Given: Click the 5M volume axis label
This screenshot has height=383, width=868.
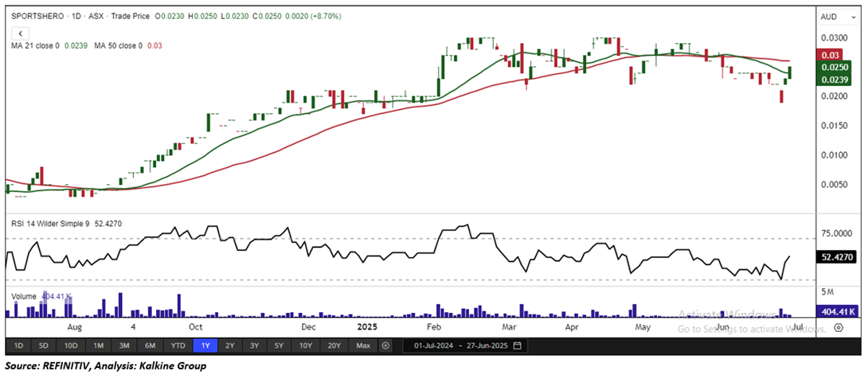Looking at the screenshot, I should tap(827, 291).
